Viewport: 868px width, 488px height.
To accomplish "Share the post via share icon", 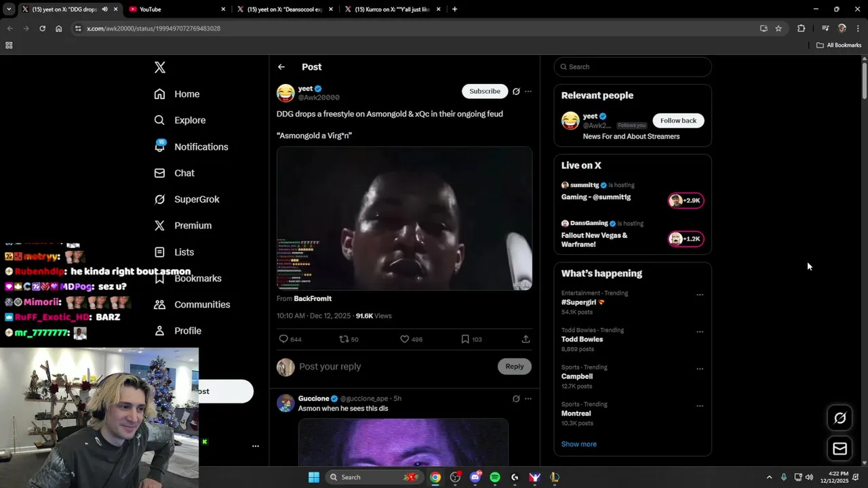I will coord(526,339).
